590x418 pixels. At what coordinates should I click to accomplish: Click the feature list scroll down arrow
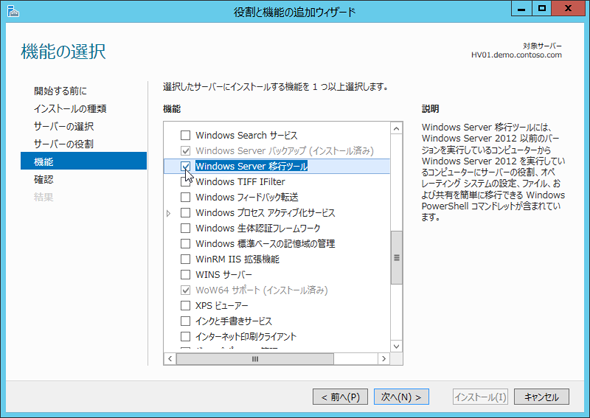tap(396, 346)
